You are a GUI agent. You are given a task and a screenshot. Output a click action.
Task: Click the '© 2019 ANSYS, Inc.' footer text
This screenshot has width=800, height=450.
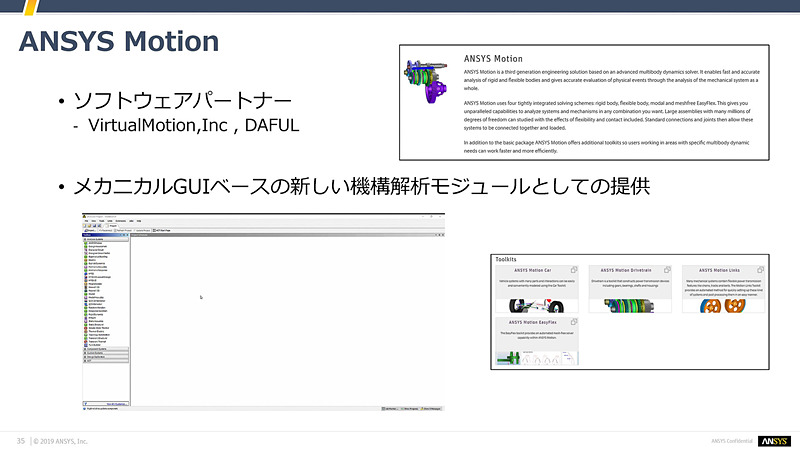point(60,441)
